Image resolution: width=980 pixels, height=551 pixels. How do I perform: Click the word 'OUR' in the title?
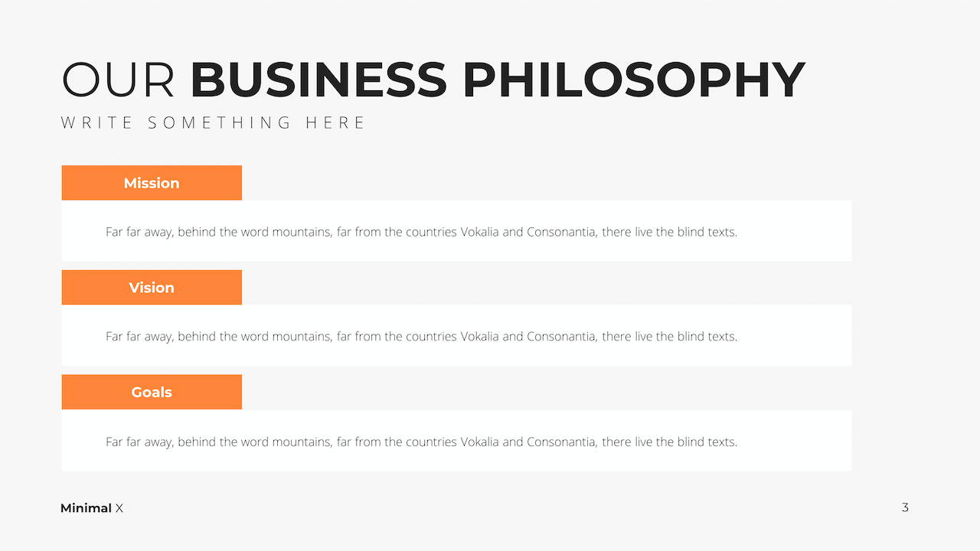coord(119,80)
